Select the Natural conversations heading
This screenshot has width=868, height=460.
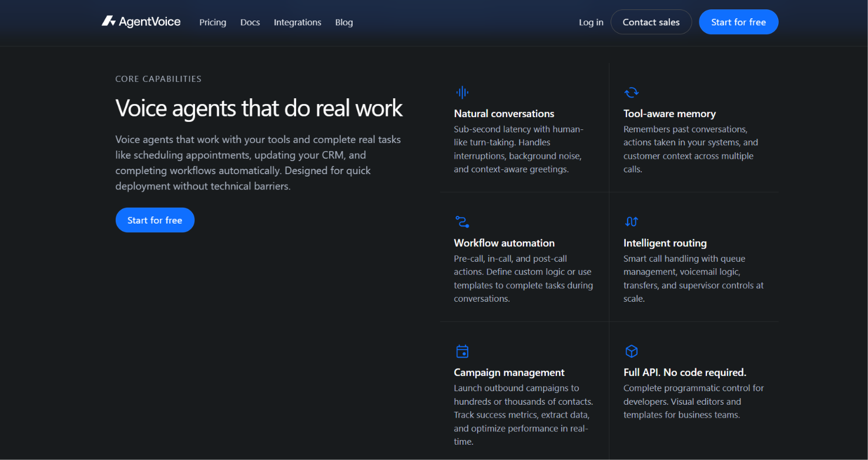tap(504, 114)
